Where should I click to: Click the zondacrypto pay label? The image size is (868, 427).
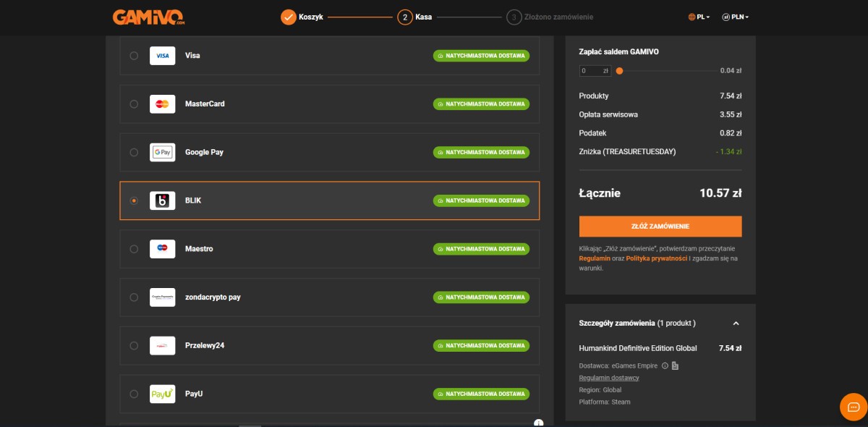[x=213, y=297]
